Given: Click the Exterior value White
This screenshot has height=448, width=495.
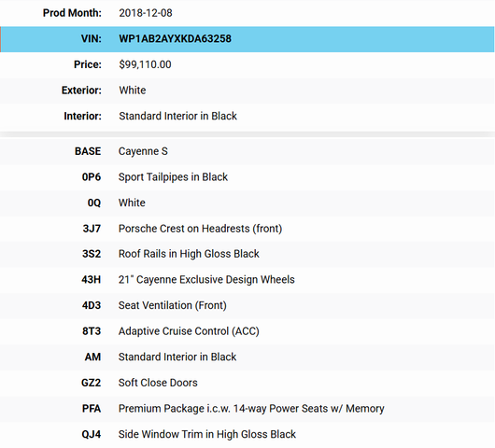Looking at the screenshot, I should [133, 91].
